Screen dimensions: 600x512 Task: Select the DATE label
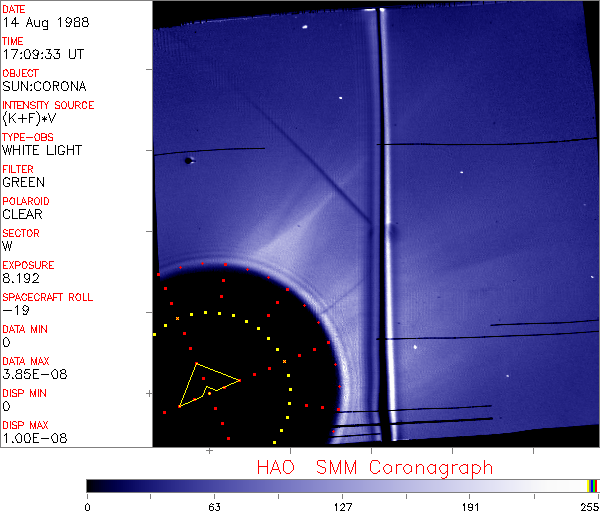tap(15, 9)
